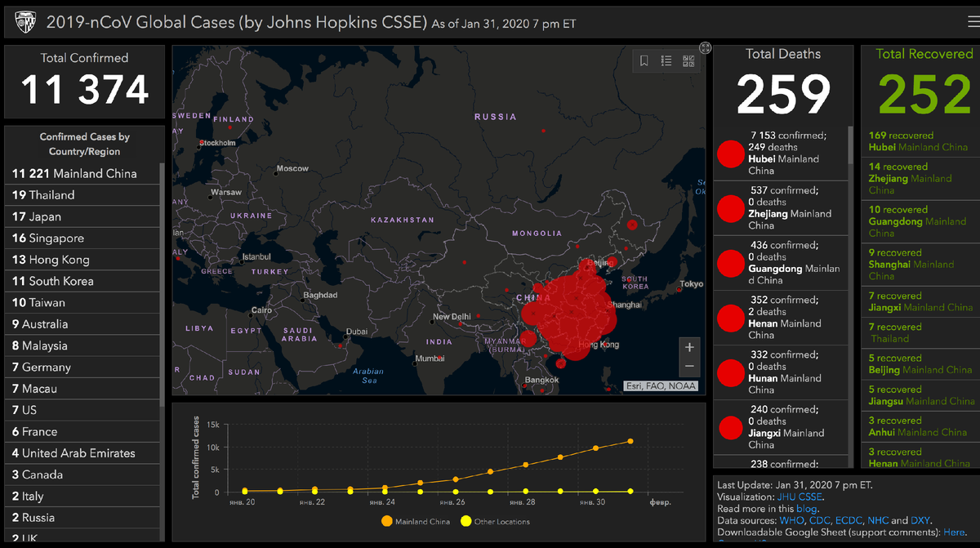Open the map bookmarks icon

point(644,60)
